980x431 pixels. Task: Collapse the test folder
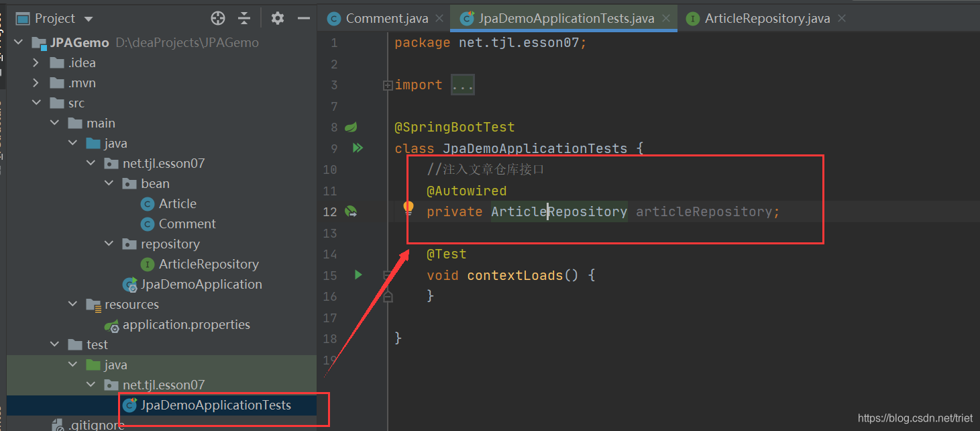tap(54, 344)
